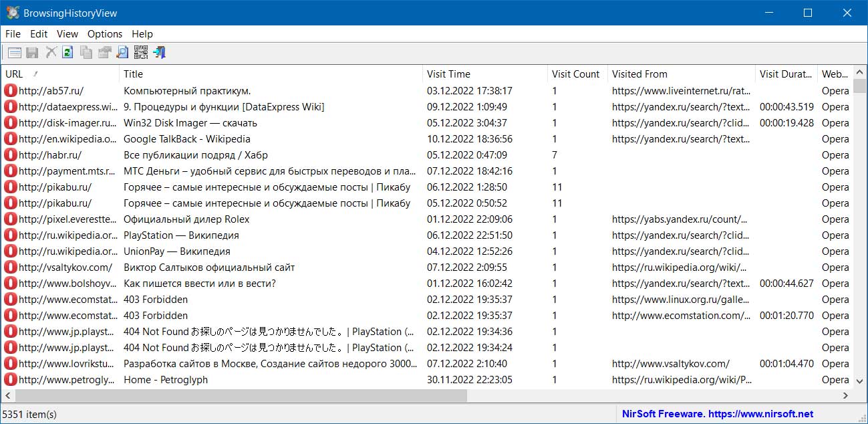This screenshot has height=424, width=868.
Task: Sort by the Visit Time column header
Action: [486, 74]
